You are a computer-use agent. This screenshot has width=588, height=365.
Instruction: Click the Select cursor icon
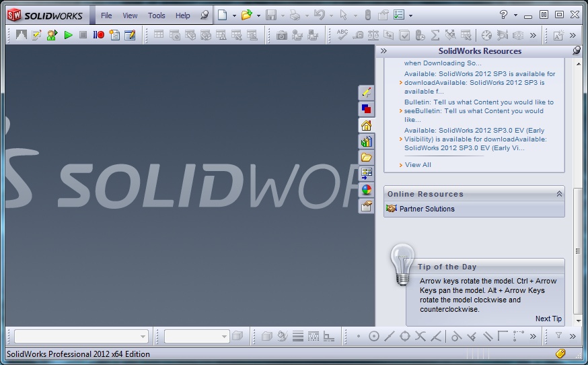343,15
